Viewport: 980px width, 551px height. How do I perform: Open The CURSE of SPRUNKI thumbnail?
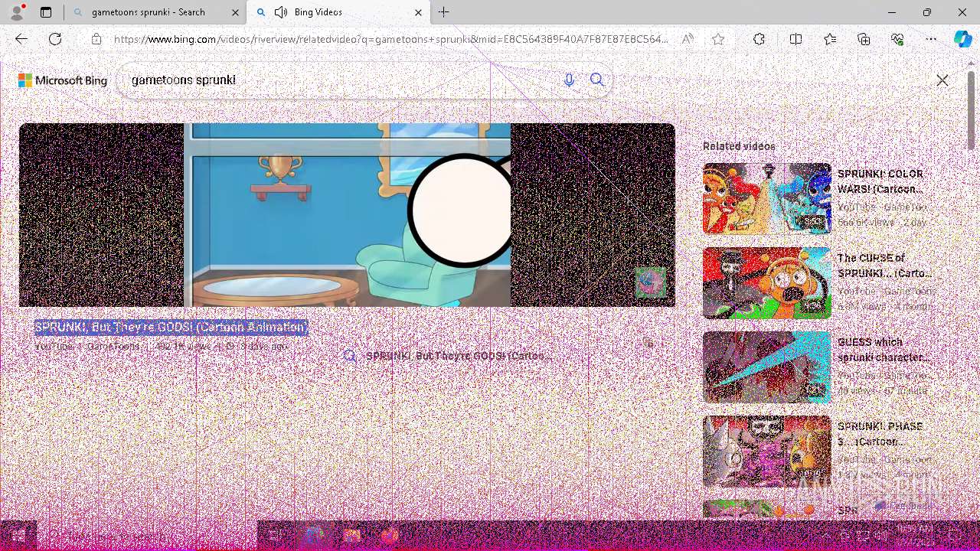click(x=766, y=282)
